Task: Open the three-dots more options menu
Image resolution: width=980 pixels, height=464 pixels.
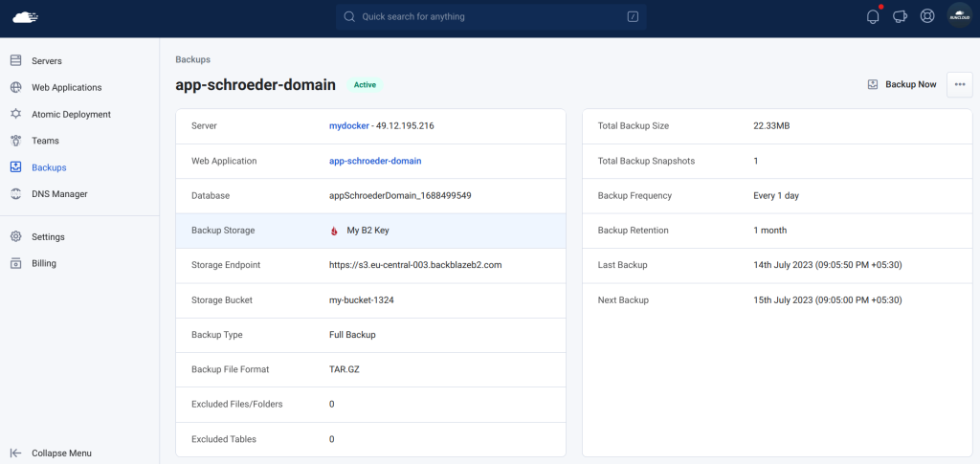Action: tap(960, 84)
